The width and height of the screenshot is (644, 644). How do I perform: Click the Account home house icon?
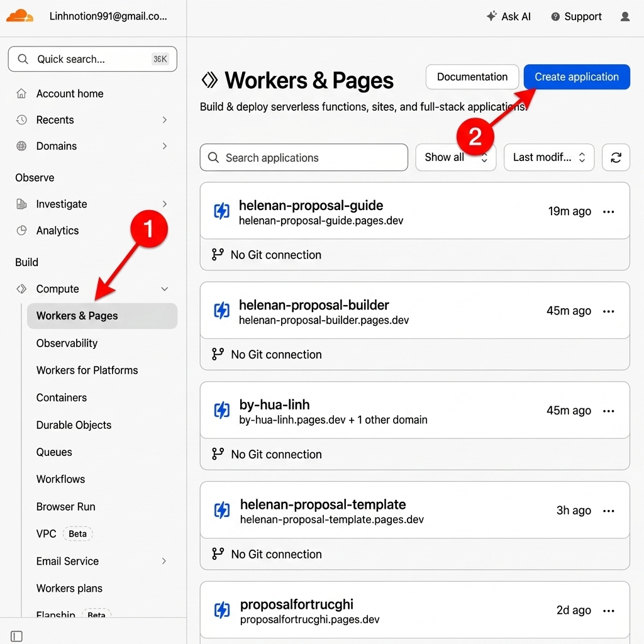(x=21, y=94)
